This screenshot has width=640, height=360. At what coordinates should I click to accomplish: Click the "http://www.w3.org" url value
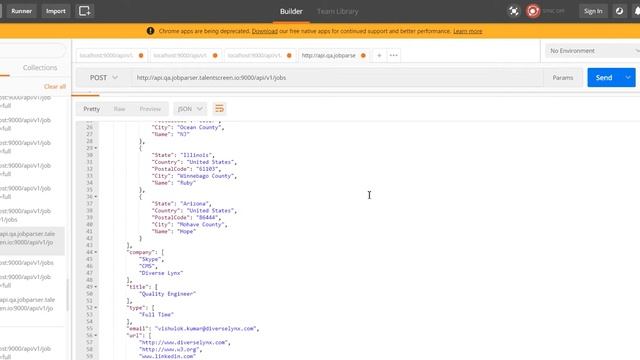[x=169, y=349]
